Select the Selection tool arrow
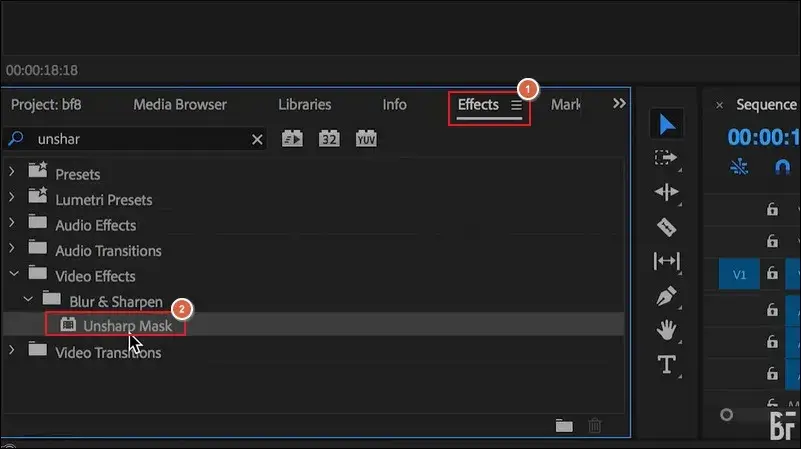 [667, 125]
